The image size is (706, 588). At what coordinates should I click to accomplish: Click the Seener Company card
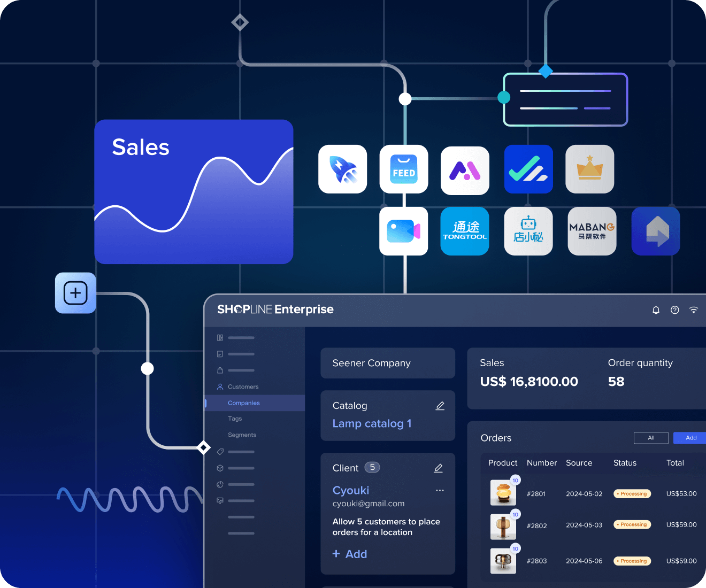tap(388, 363)
